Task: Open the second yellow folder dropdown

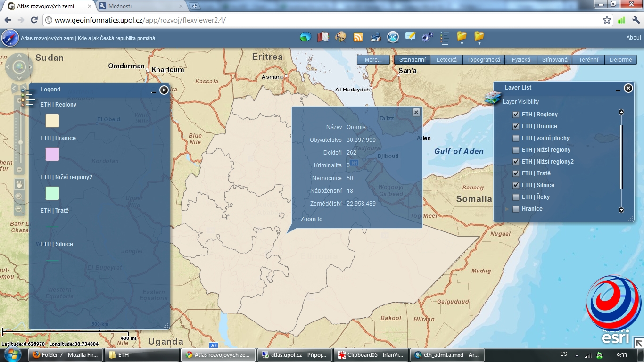Action: (479, 37)
